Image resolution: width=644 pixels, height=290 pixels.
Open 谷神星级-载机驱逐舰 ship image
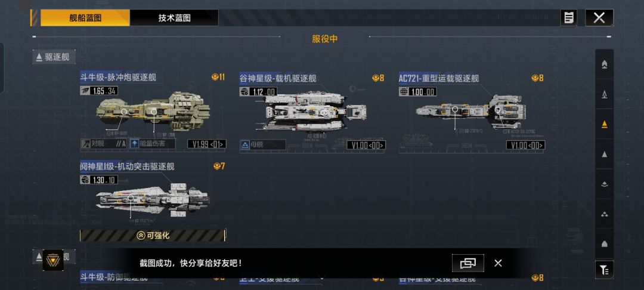click(315, 111)
